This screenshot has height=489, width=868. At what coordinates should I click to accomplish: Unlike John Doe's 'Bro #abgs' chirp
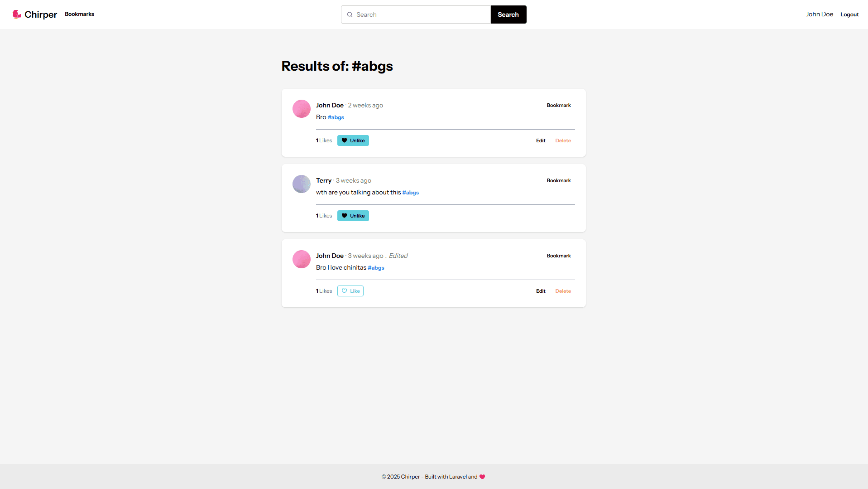353,140
